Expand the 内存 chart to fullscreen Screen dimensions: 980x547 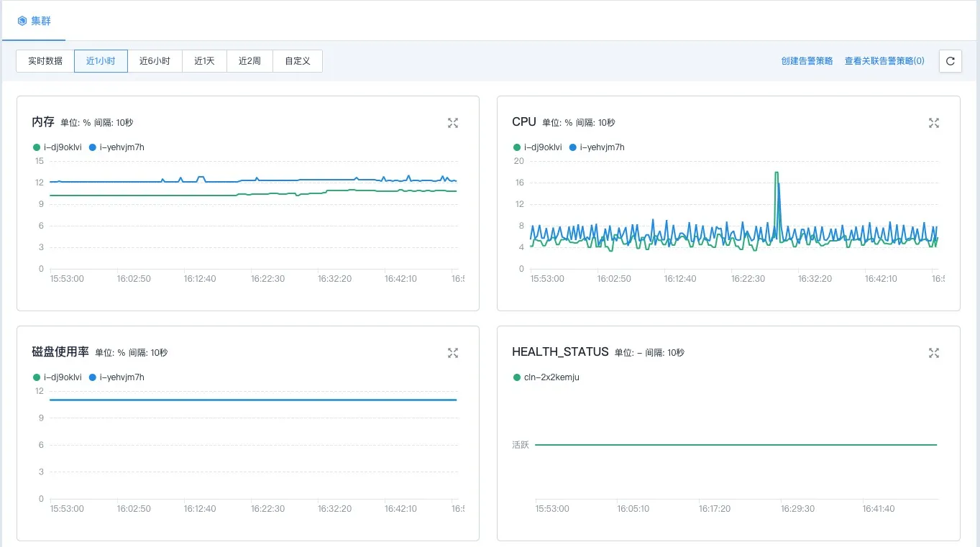(x=453, y=123)
